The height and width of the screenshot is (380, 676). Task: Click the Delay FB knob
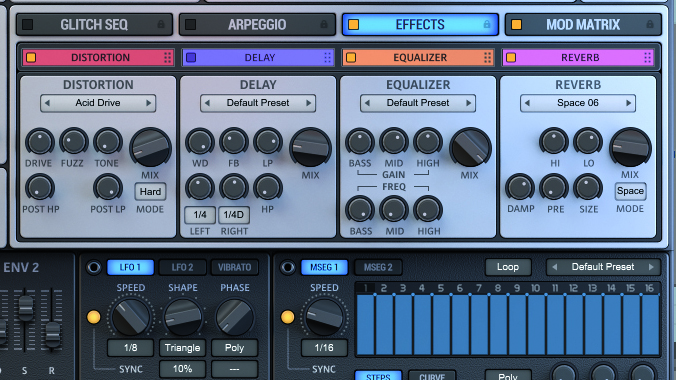234,142
